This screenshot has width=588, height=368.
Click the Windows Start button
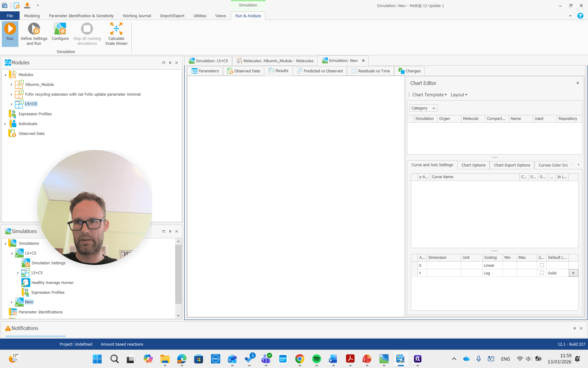(x=97, y=359)
